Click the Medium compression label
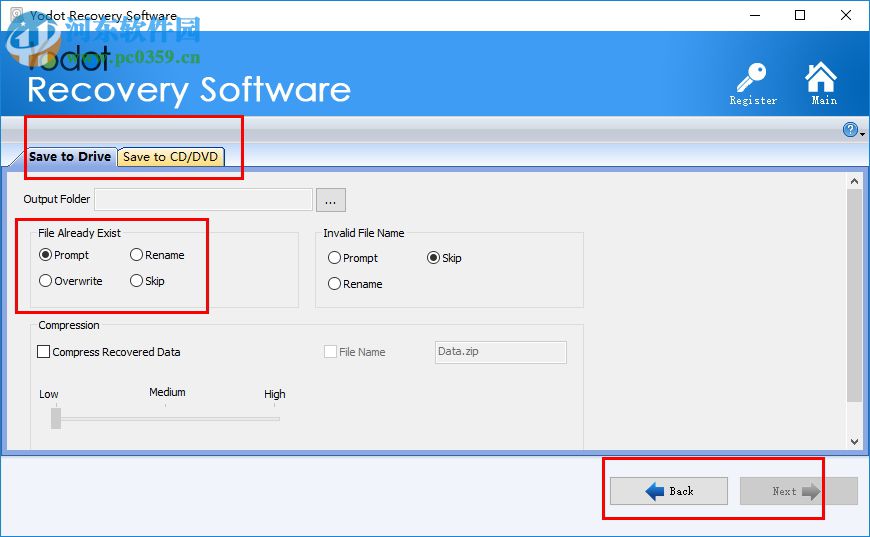870x537 pixels. point(167,392)
